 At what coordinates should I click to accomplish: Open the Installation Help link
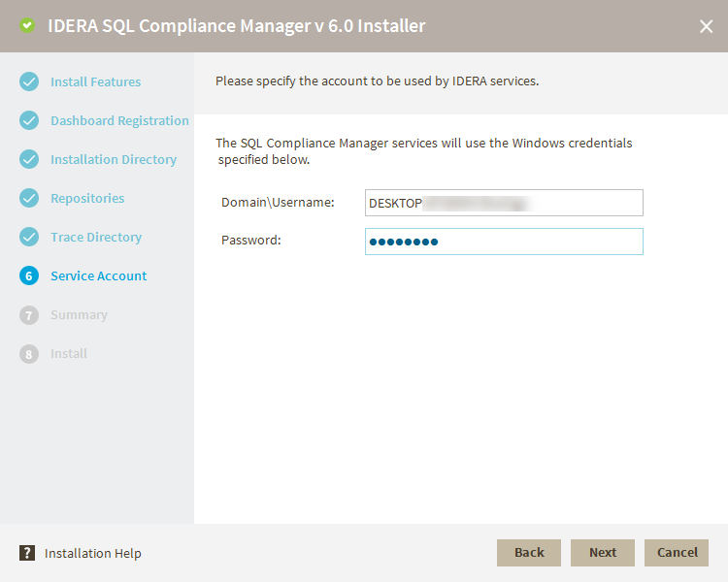tap(93, 554)
